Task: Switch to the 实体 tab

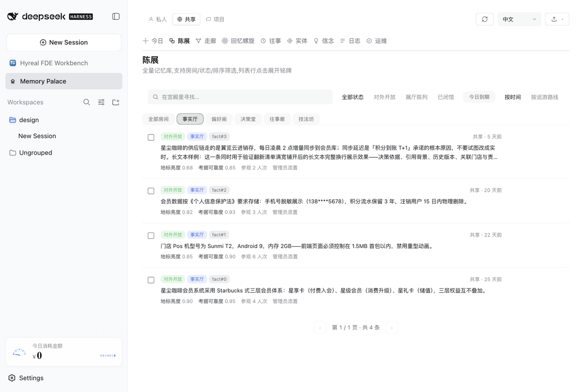Action: tap(297, 41)
